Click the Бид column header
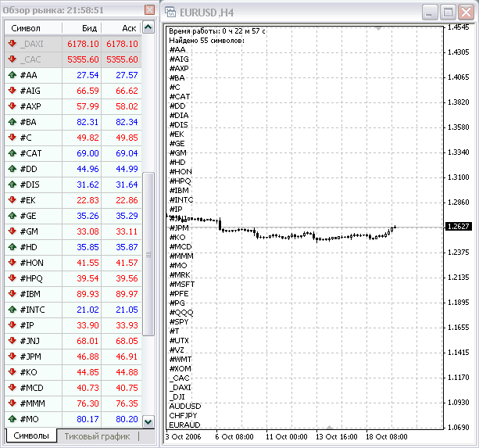479x448 pixels. [x=81, y=28]
